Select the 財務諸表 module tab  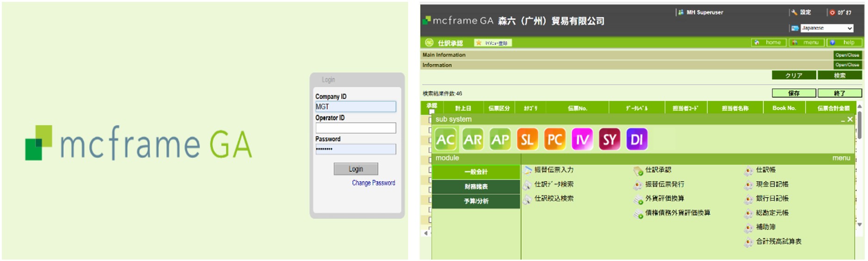click(476, 186)
